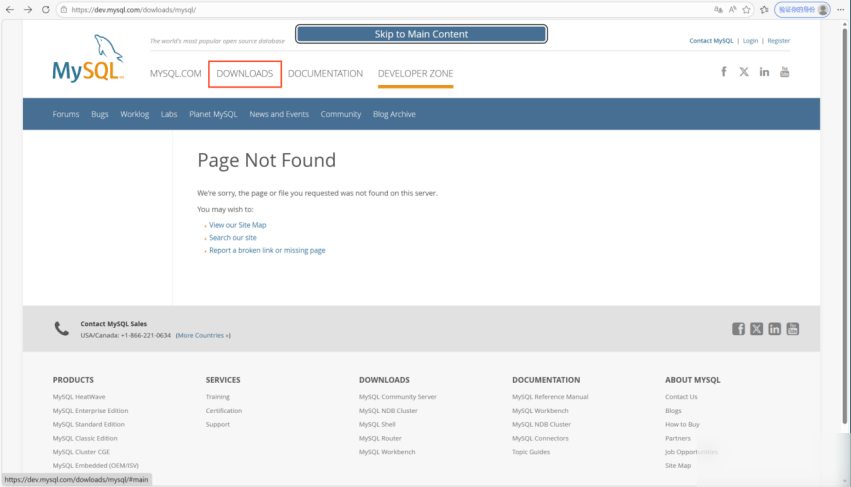Open the Training footer link

[218, 397]
